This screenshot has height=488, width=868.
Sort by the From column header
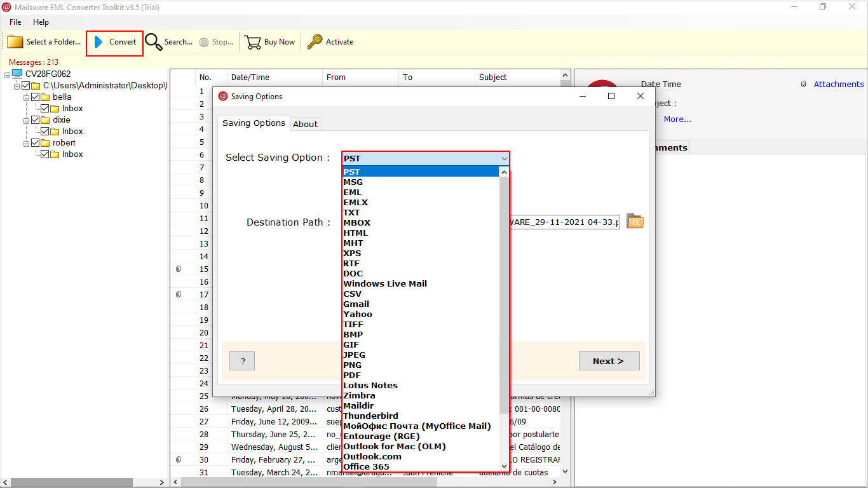(360, 77)
